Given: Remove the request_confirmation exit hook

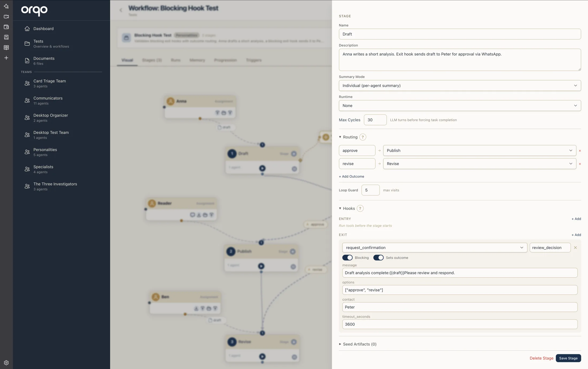Looking at the screenshot, I should [575, 248].
